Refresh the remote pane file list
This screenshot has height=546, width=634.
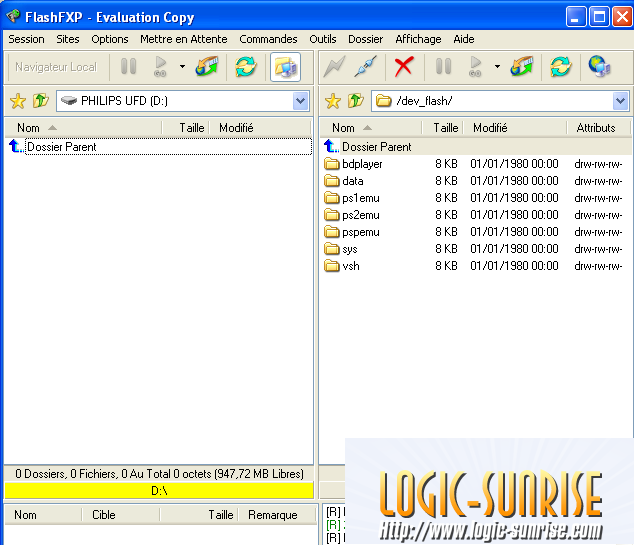tap(561, 66)
